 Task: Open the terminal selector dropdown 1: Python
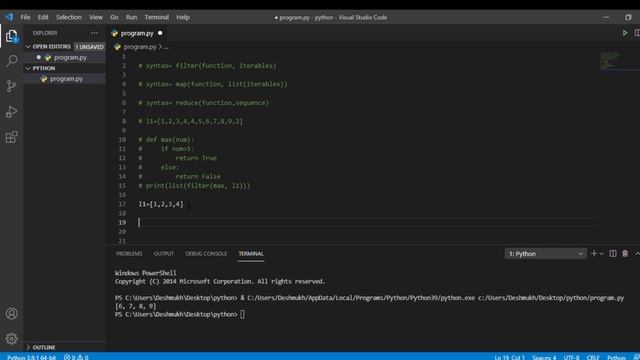click(x=545, y=254)
